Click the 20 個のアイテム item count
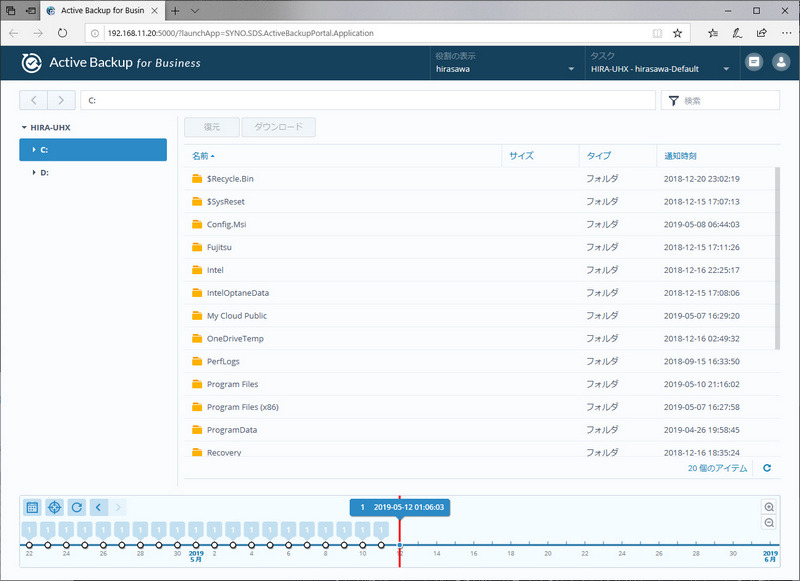Screen dimensions: 800x581 [x=717, y=468]
